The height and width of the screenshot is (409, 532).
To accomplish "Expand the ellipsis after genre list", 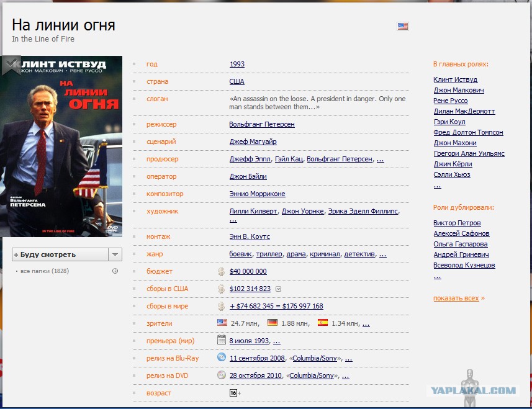I will pyautogui.click(x=383, y=254).
